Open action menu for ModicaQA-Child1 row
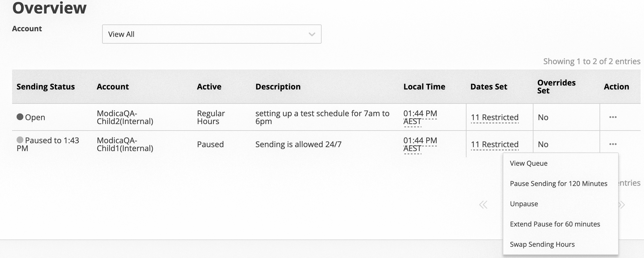Screen dimensions: 644x258 [x=613, y=144]
